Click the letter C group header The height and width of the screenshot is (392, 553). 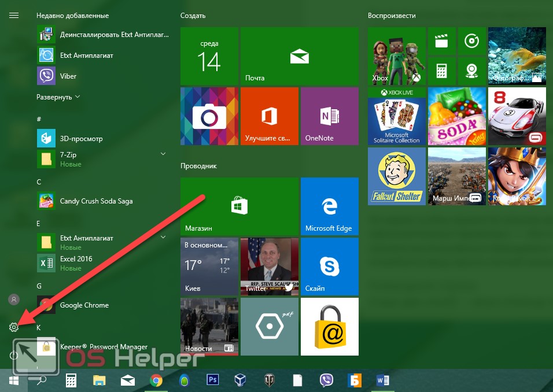click(x=39, y=182)
